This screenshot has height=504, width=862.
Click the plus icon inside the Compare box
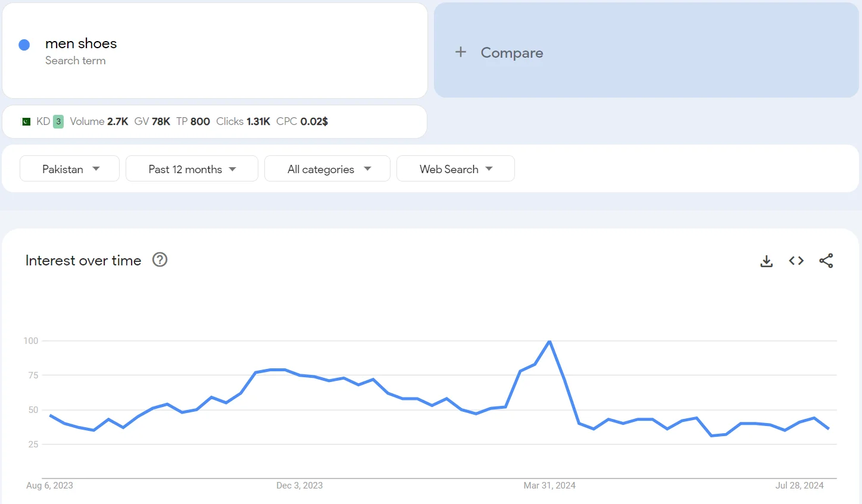click(x=461, y=52)
